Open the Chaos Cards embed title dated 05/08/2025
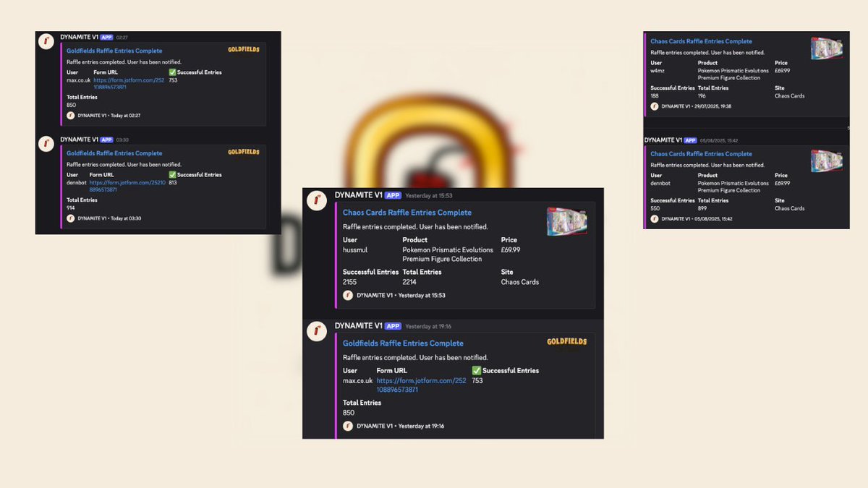 702,154
